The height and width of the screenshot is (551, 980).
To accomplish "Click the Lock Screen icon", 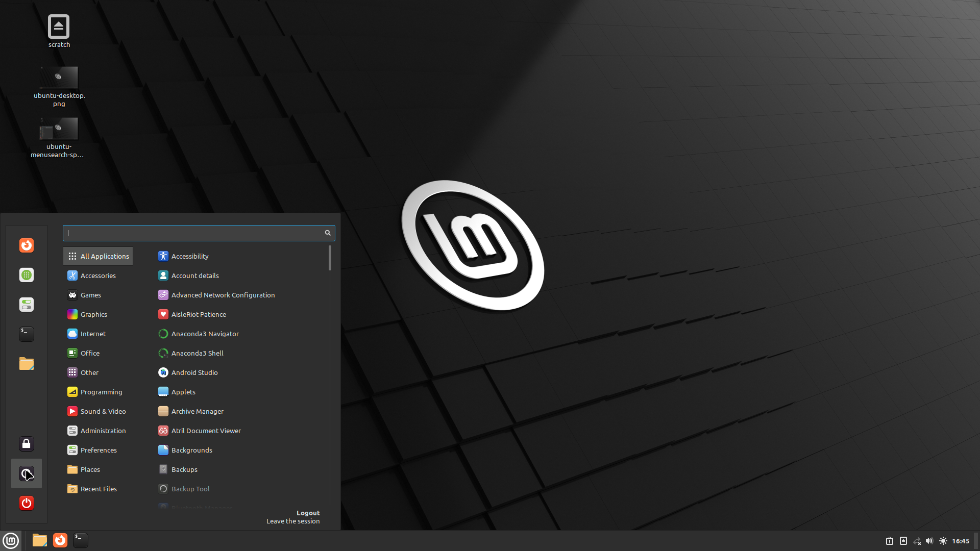I will [x=27, y=444].
